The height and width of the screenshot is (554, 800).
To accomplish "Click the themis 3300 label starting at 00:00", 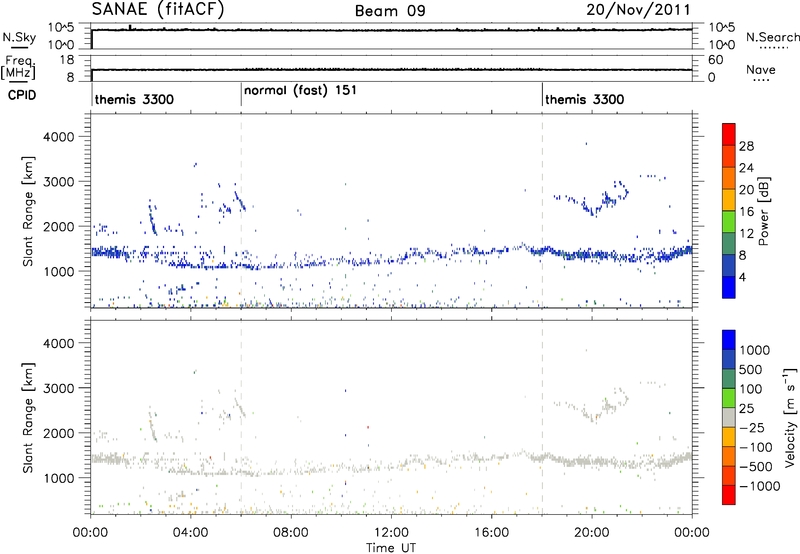I will (x=134, y=99).
